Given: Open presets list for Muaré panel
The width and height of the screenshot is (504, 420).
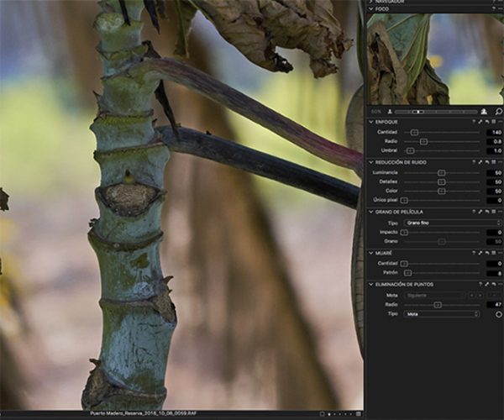Looking at the screenshot, I should [x=494, y=253].
